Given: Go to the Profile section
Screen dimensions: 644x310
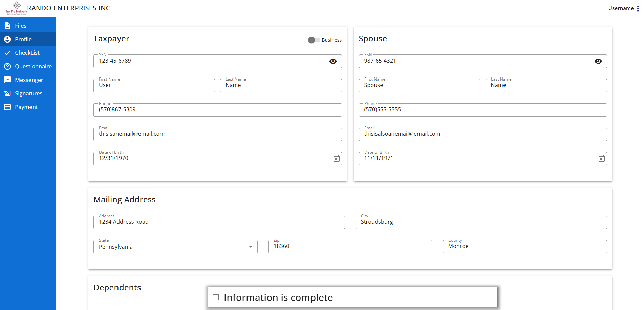Looking at the screenshot, I should [x=23, y=39].
